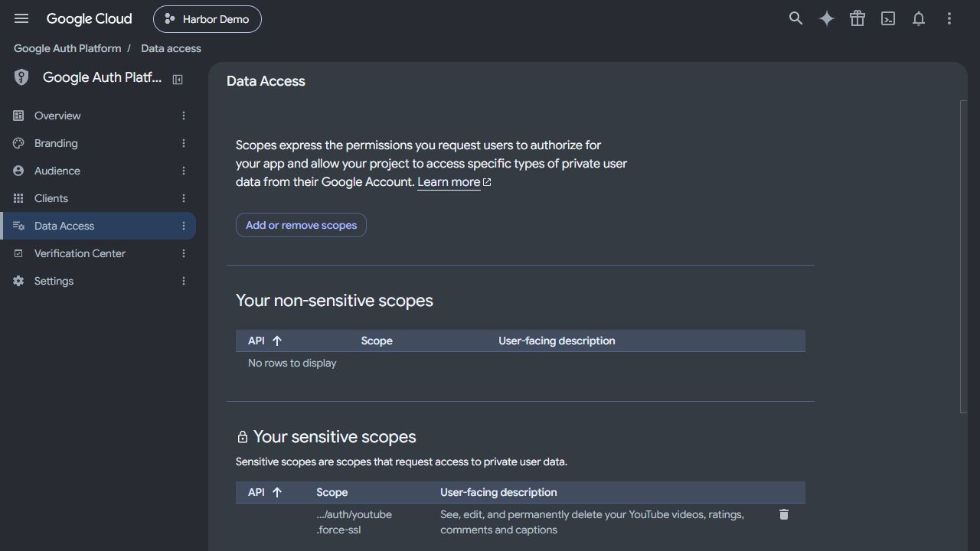The image size is (980, 551).
Task: Click the page vertical scrollbar
Action: 964,256
